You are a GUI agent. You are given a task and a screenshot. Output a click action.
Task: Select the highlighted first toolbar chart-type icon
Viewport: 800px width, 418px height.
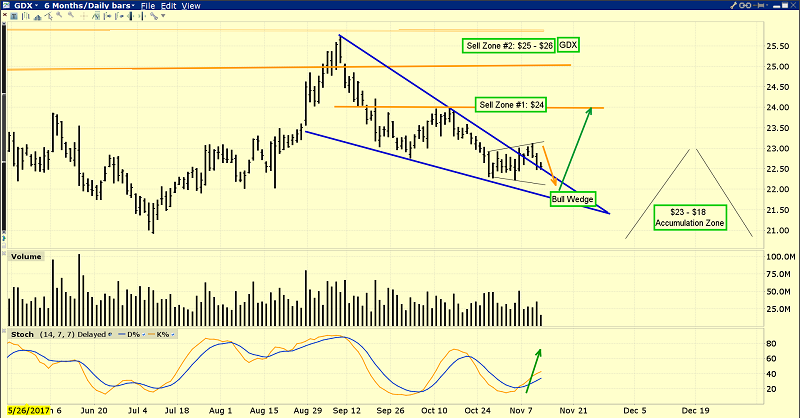(x=14, y=16)
